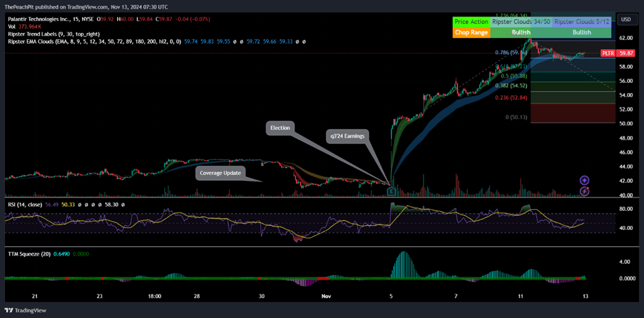Click the earnings 'E' marker icon on the time axis
Viewport: 644px width, 318px height.
coord(391,191)
